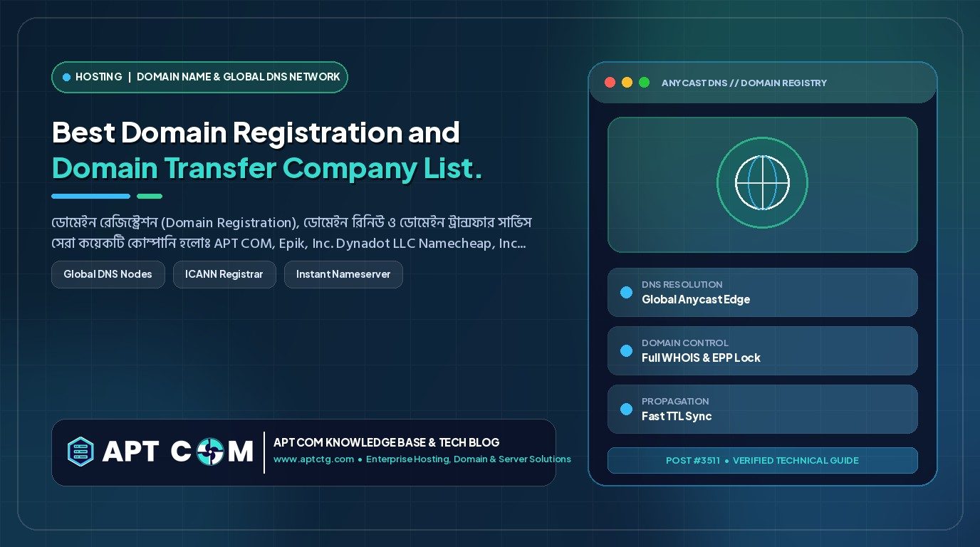
Task: Select the Global DNS Nodes tag
Action: click(108, 274)
